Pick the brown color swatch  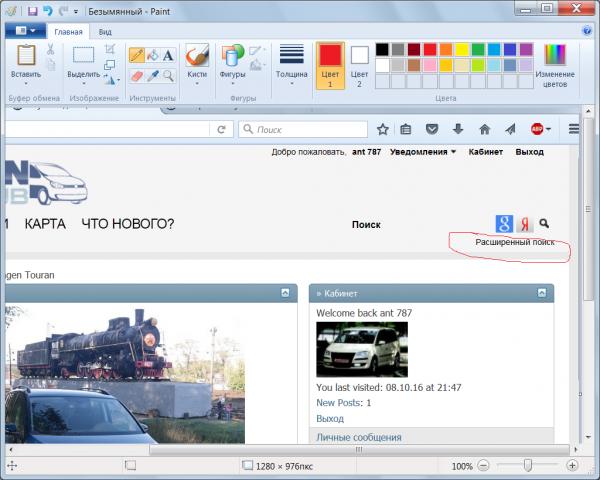pos(414,65)
